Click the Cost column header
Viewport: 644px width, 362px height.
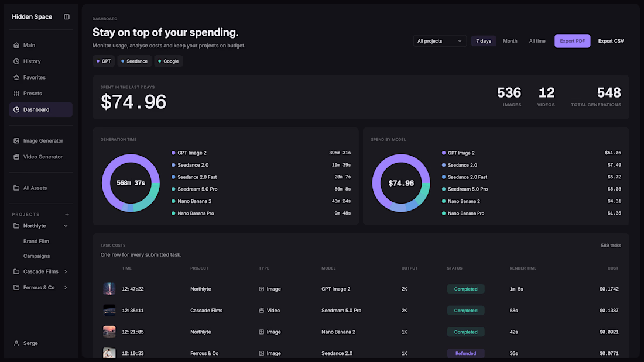click(613, 268)
